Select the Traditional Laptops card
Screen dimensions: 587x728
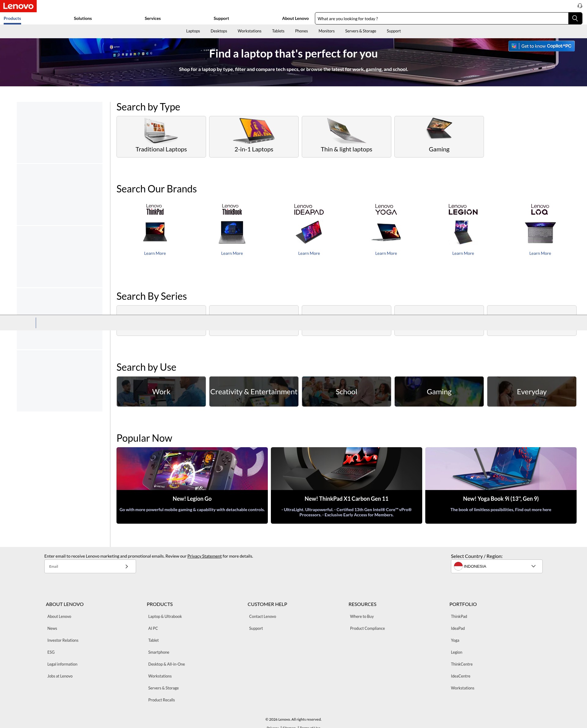(161, 137)
